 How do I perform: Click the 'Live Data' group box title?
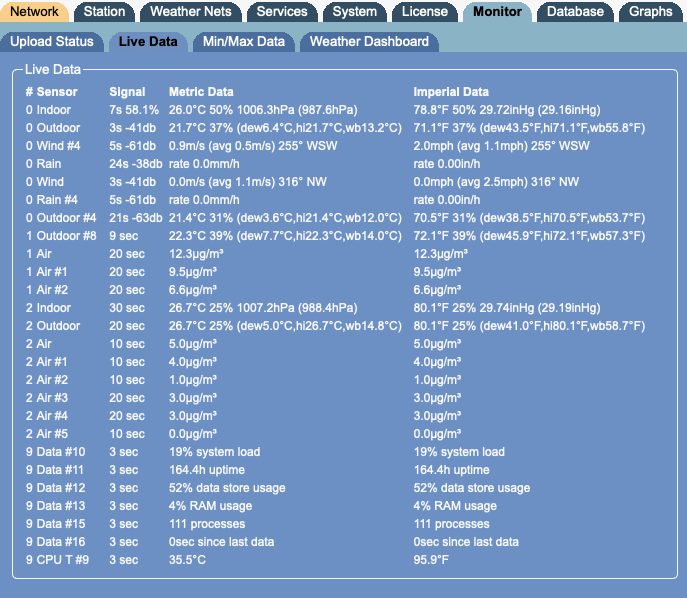click(x=53, y=69)
